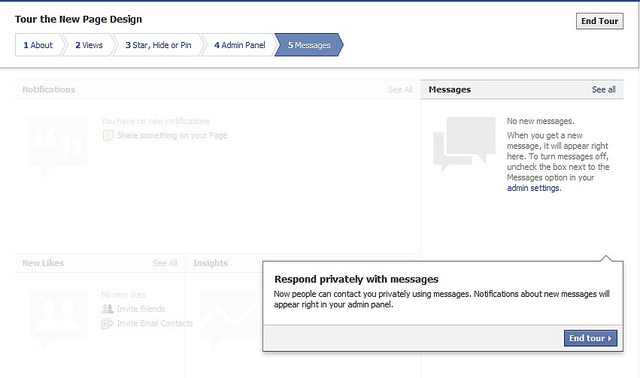Select tour step 5 Messages
The image size is (640, 378).
(309, 45)
